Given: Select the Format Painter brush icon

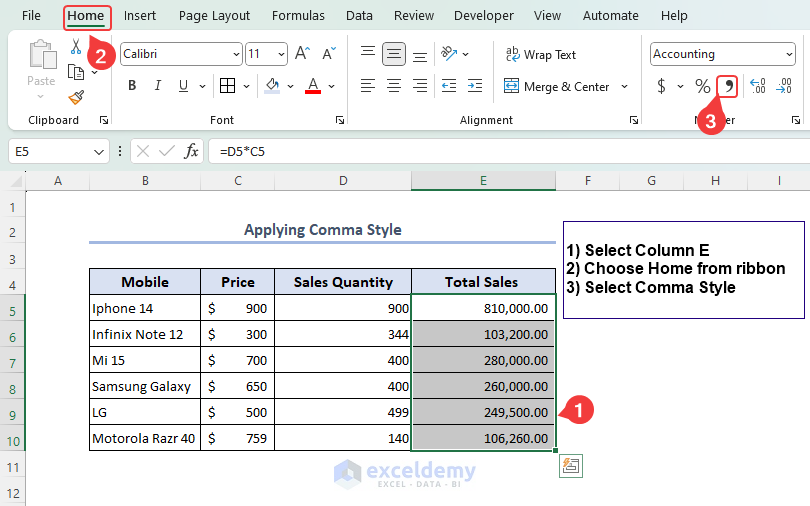Looking at the screenshot, I should coord(76,97).
